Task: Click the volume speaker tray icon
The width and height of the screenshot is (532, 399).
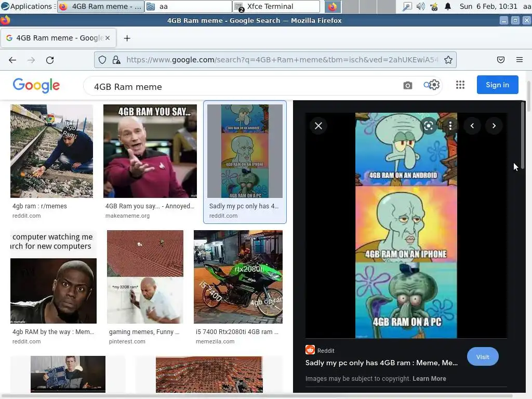Action: [x=421, y=6]
